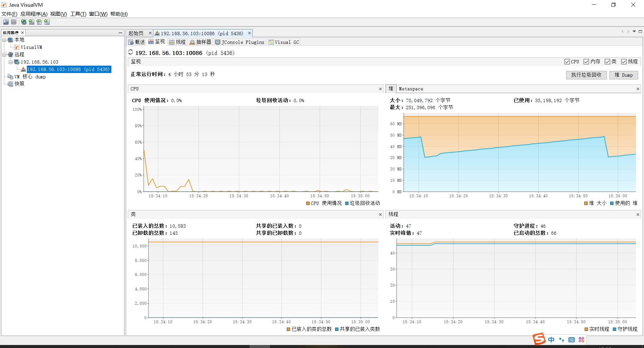
Task: Click the 快照 snapshots icon
Action: coord(10,84)
